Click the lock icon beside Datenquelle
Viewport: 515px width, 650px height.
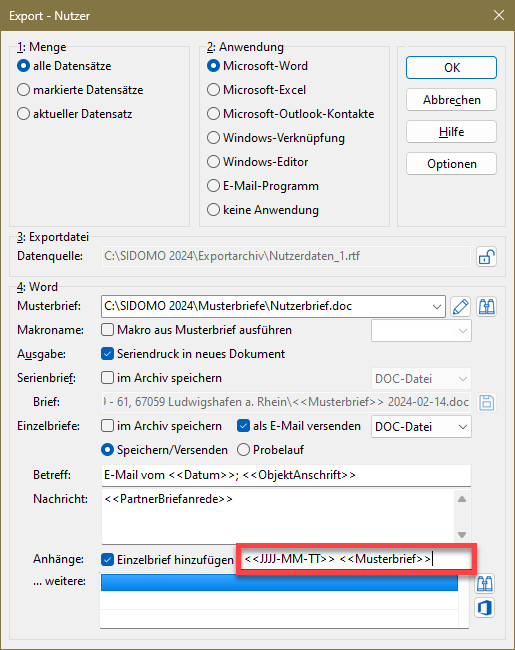click(486, 257)
